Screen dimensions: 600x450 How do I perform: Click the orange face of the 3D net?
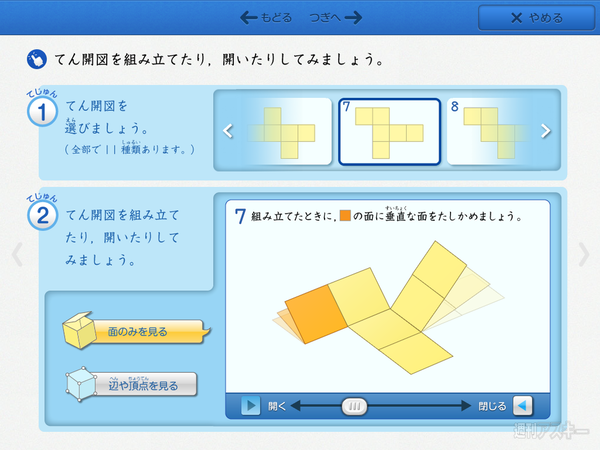pyautogui.click(x=316, y=314)
